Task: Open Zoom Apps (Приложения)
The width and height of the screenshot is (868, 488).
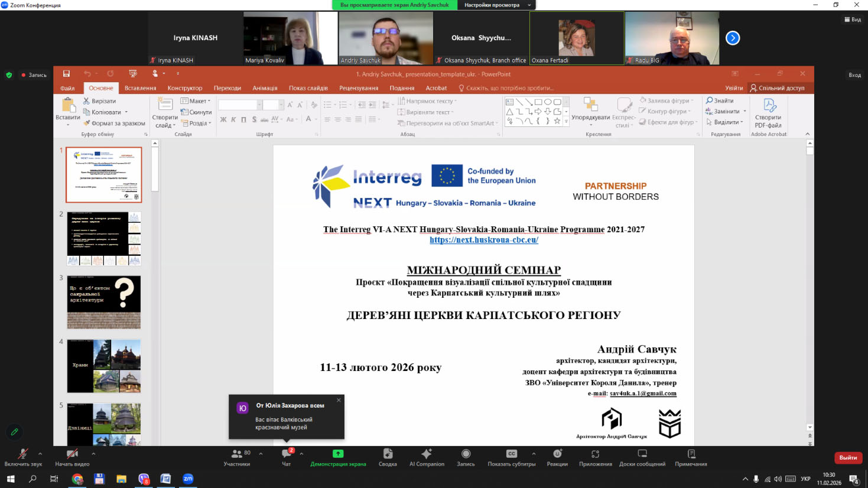Action: pos(595,456)
